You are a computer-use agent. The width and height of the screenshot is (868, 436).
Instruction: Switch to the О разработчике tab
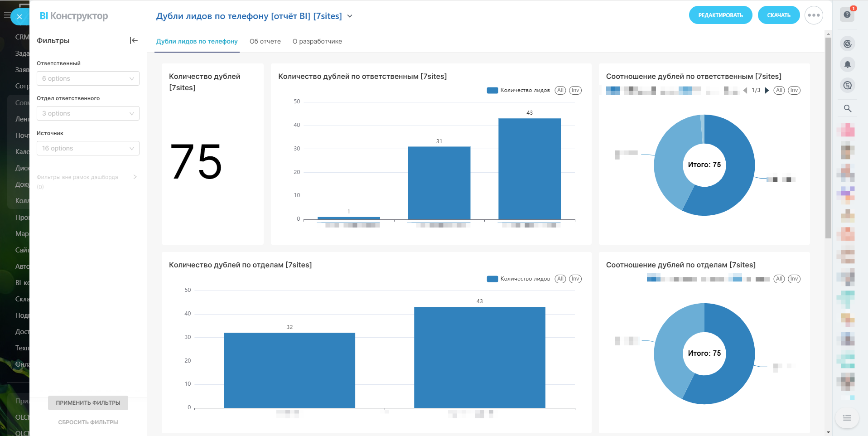click(x=317, y=41)
